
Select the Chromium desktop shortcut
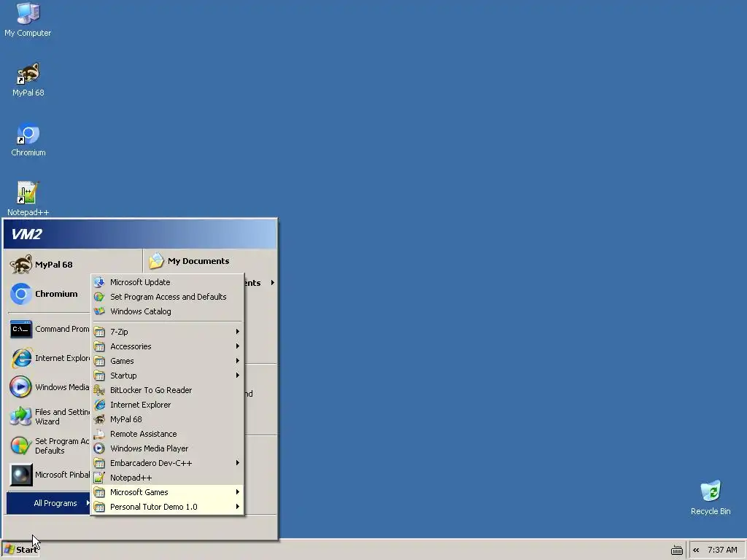coord(28,139)
